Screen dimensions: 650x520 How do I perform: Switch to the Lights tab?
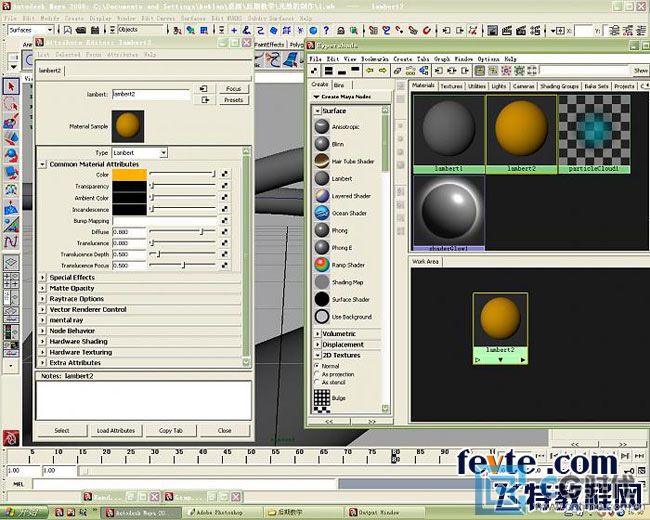click(x=499, y=86)
